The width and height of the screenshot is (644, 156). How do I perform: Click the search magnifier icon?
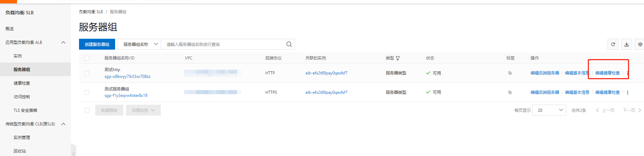pos(289,44)
